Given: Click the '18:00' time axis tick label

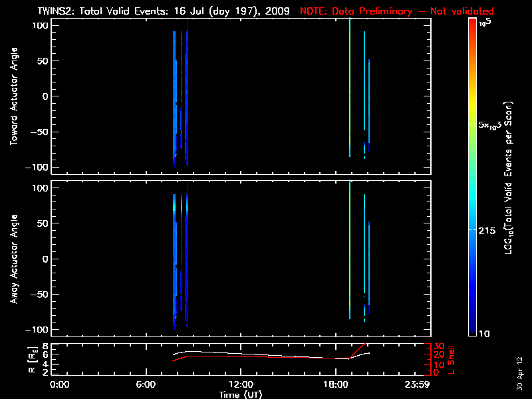Looking at the screenshot, I should (334, 384).
